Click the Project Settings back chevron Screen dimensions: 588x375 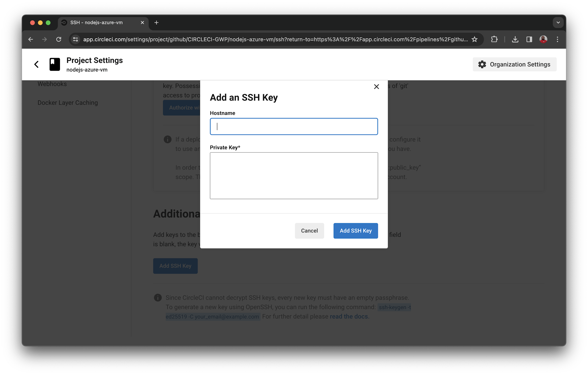pyautogui.click(x=36, y=64)
